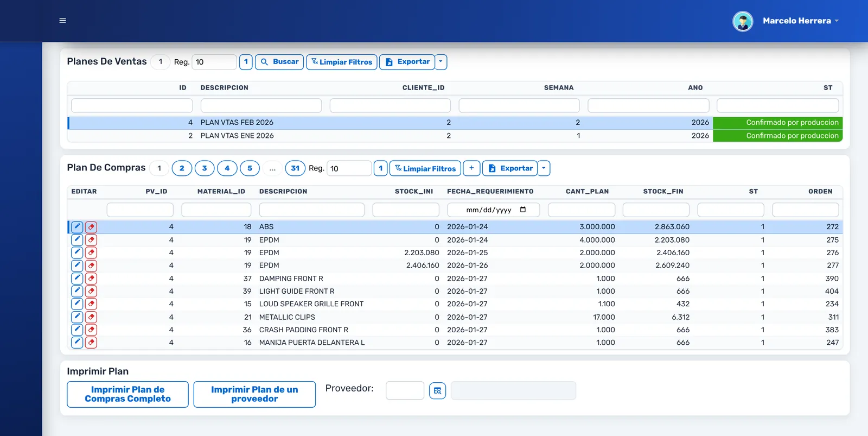This screenshot has height=436, width=868.
Task: Edit the EPDM order 275 row
Action: (x=77, y=239)
